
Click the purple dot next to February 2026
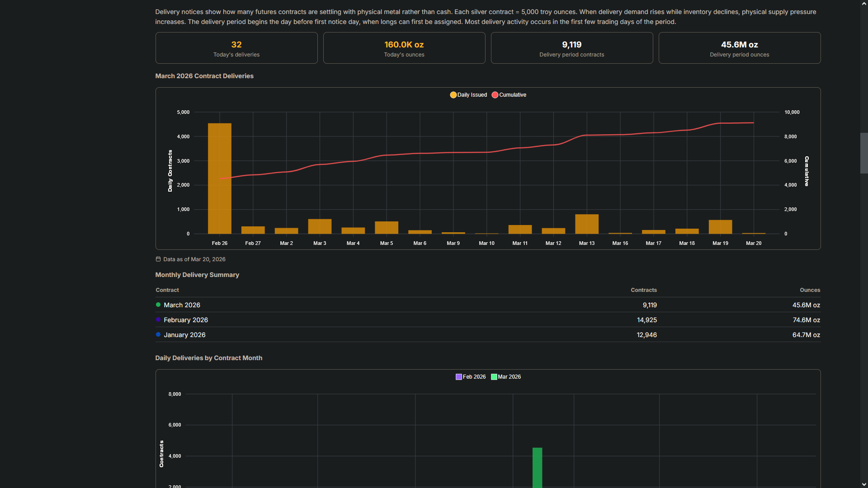[x=158, y=320]
